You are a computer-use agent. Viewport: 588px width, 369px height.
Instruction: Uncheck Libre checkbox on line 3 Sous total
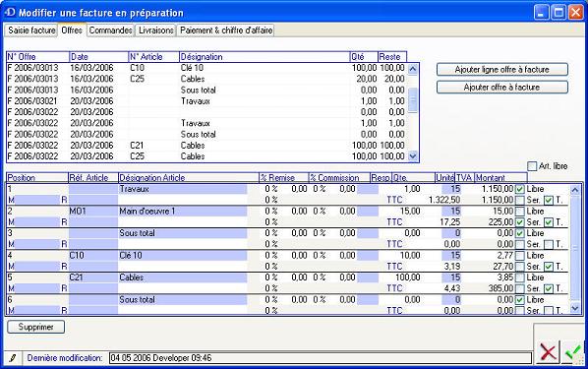[519, 233]
